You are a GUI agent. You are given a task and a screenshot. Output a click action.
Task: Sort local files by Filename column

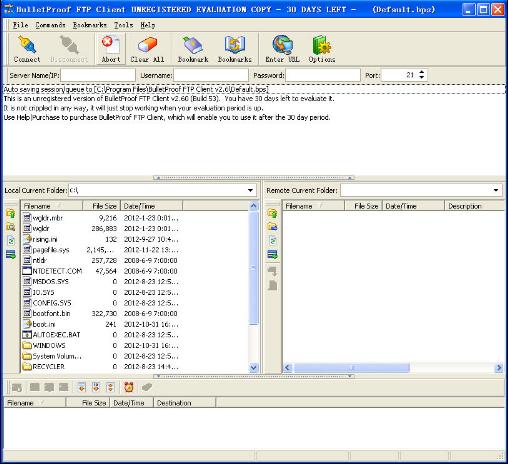point(51,206)
